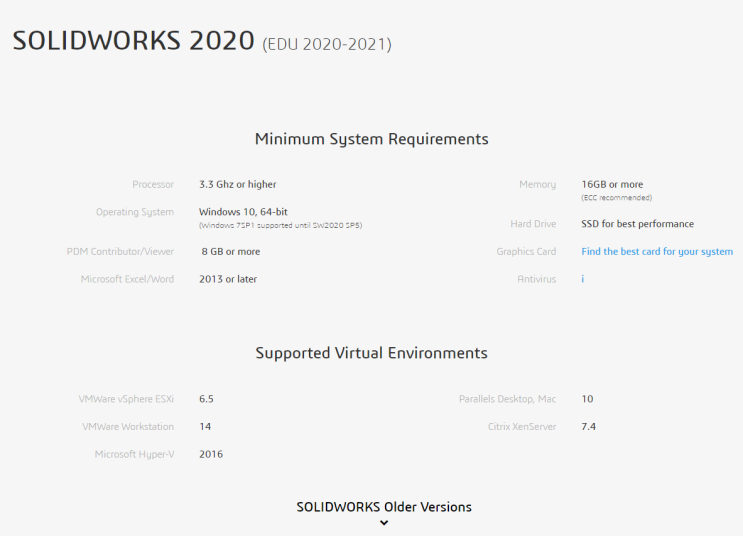The image size is (743, 536).
Task: Select the 'Windows 10, 64-bit' value
Action: 243,212
